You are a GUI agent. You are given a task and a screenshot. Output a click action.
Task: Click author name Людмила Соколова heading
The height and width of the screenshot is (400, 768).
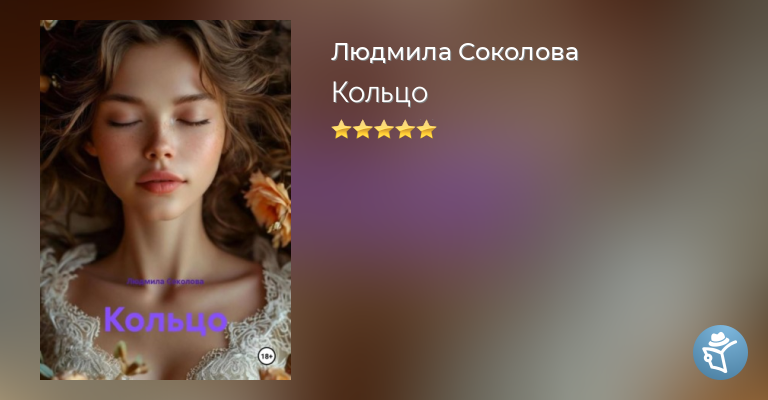(455, 52)
